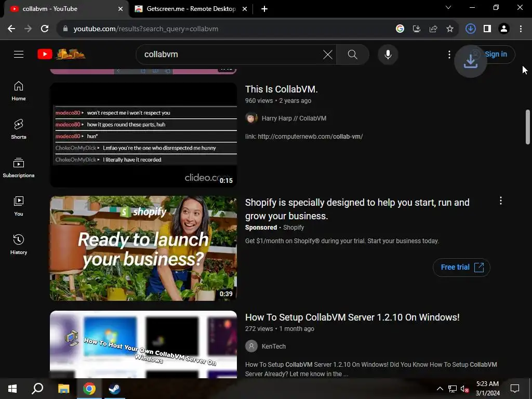Open Steam from taskbar
This screenshot has height=399, width=532.
(x=114, y=389)
